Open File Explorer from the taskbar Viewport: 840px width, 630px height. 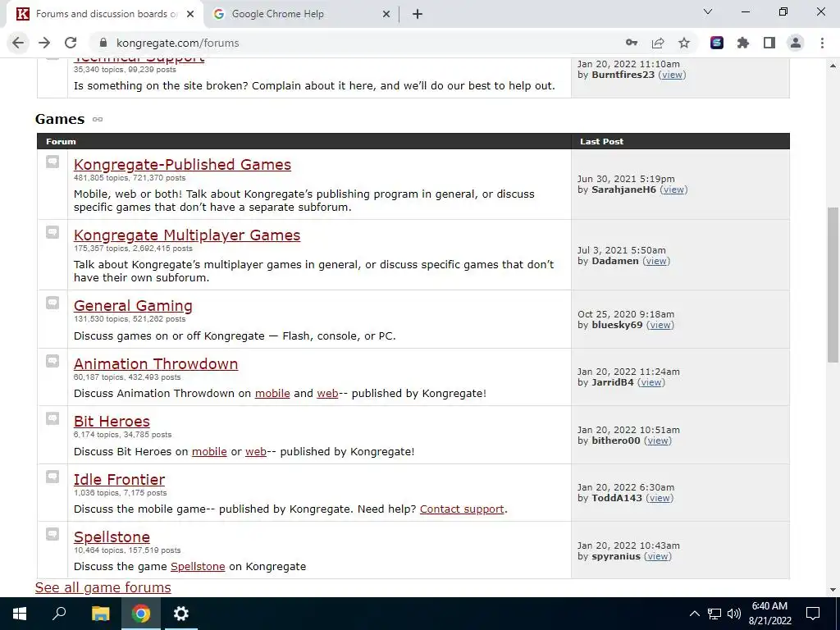100,614
